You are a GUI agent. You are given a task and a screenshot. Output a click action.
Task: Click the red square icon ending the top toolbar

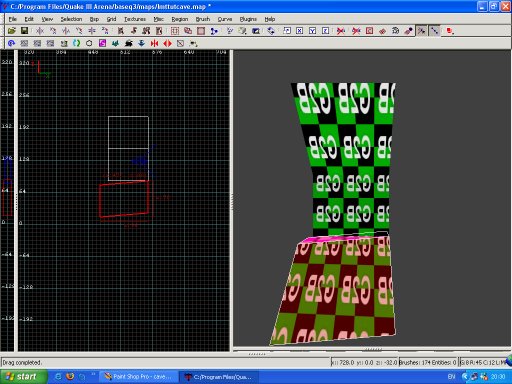pos(450,31)
